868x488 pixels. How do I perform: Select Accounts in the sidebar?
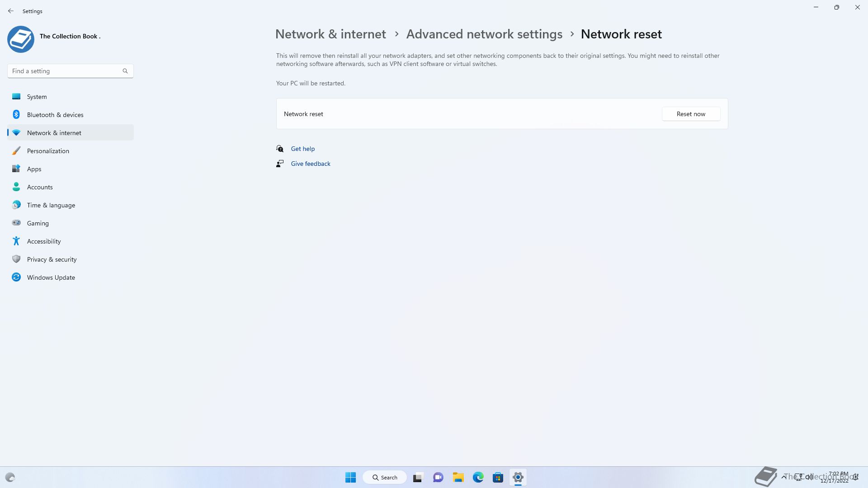pyautogui.click(x=71, y=187)
